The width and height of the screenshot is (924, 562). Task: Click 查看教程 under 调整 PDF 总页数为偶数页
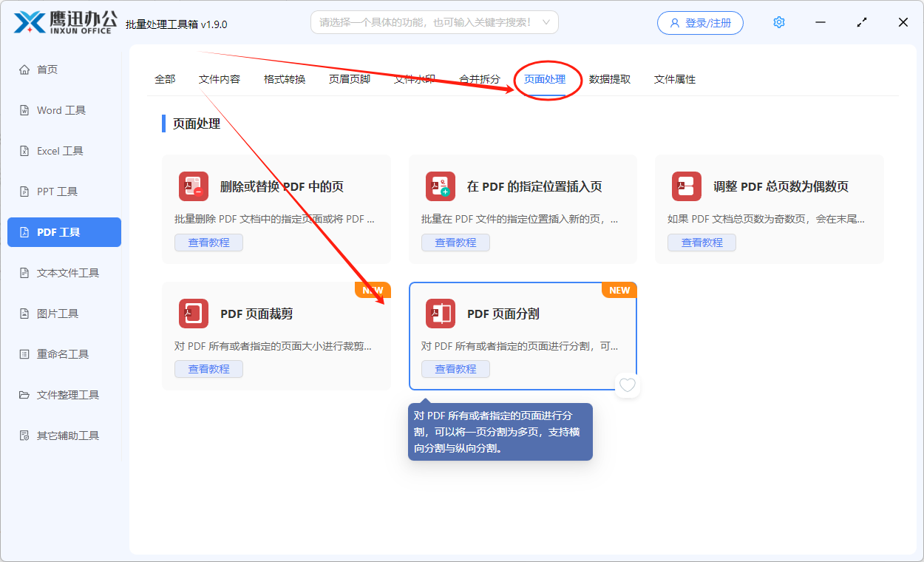pos(702,243)
